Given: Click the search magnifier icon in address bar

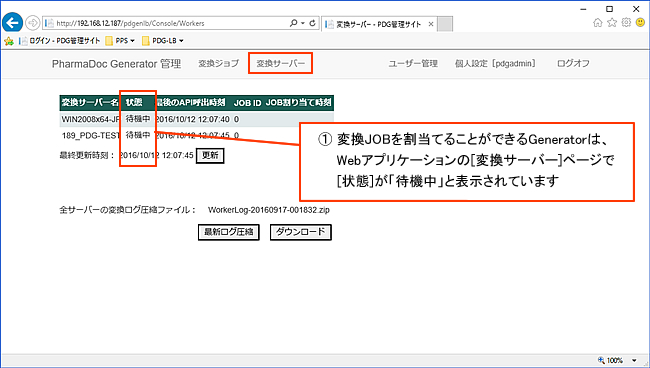Looking at the screenshot, I should [293, 23].
